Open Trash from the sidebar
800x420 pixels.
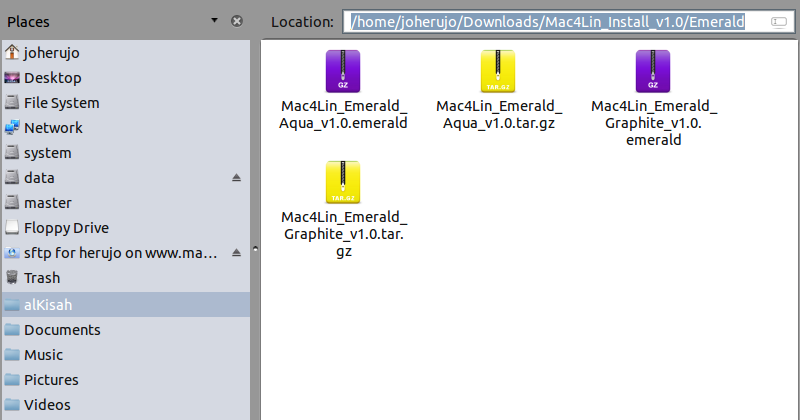point(42,278)
